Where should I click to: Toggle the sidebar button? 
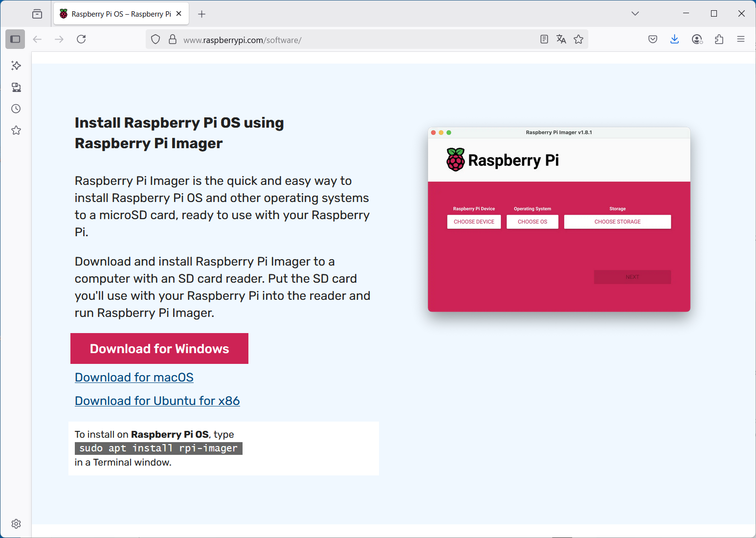coord(15,39)
